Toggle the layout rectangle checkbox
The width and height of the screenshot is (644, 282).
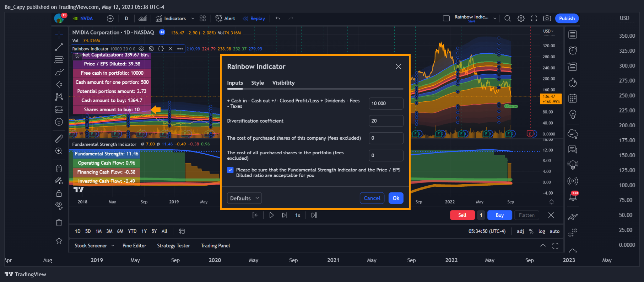pyautogui.click(x=446, y=18)
